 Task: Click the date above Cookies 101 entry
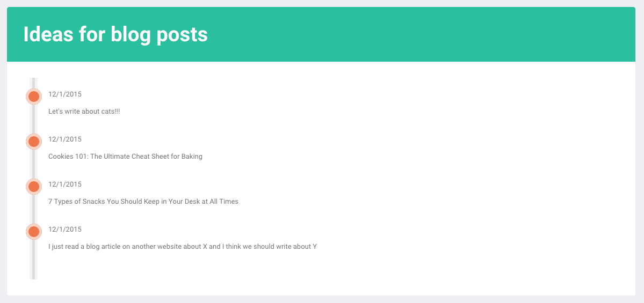pyautogui.click(x=65, y=139)
